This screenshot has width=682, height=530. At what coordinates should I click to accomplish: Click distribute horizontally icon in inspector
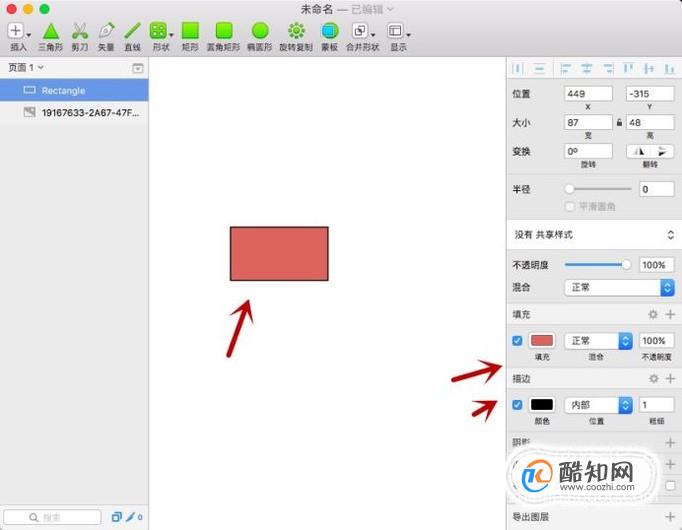pos(518,68)
